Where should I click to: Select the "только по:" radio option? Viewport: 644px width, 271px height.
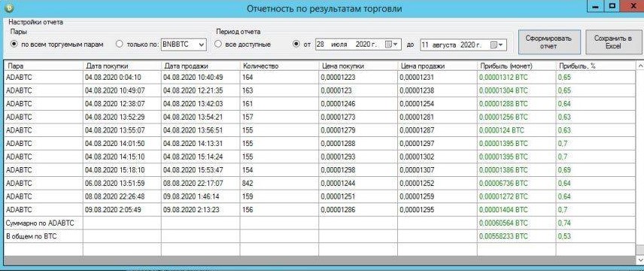click(120, 44)
